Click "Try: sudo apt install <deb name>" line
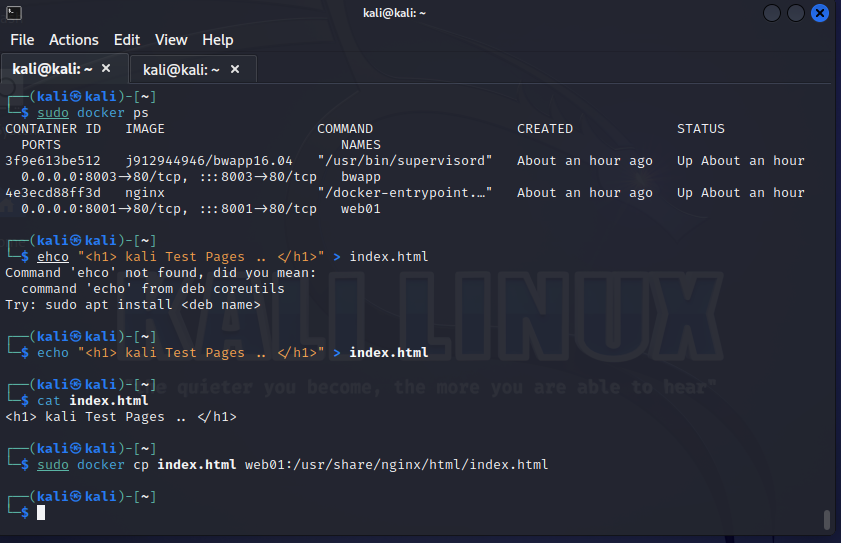 [132, 305]
